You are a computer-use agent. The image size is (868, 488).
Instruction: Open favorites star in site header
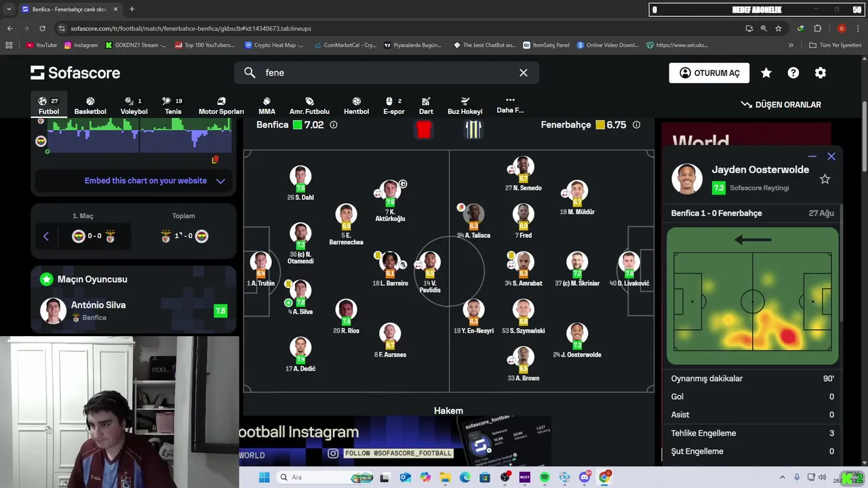[x=766, y=73]
